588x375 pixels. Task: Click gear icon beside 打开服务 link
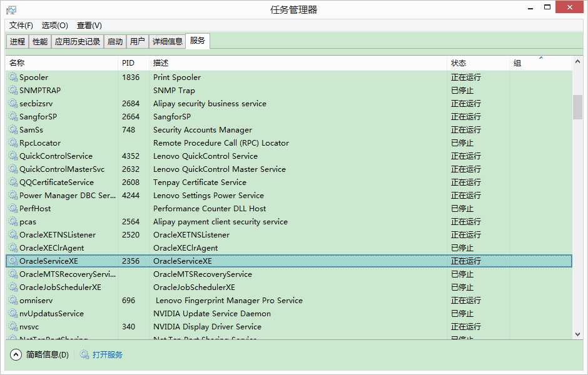pyautogui.click(x=84, y=354)
